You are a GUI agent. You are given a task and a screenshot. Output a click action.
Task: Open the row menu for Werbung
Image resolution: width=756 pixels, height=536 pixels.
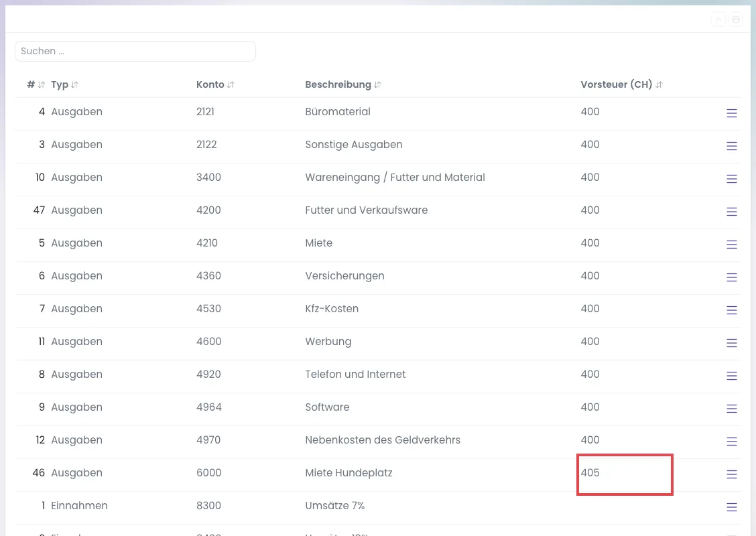click(x=731, y=343)
